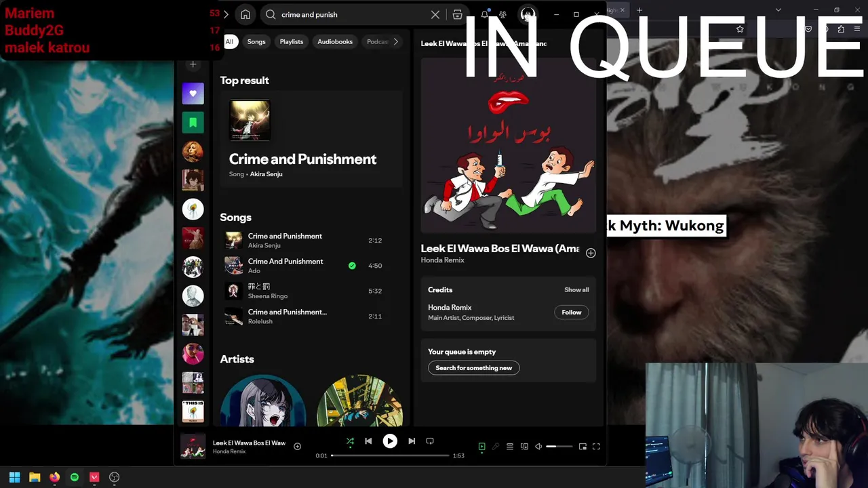
Task: Skip to previous track
Action: [x=368, y=441]
